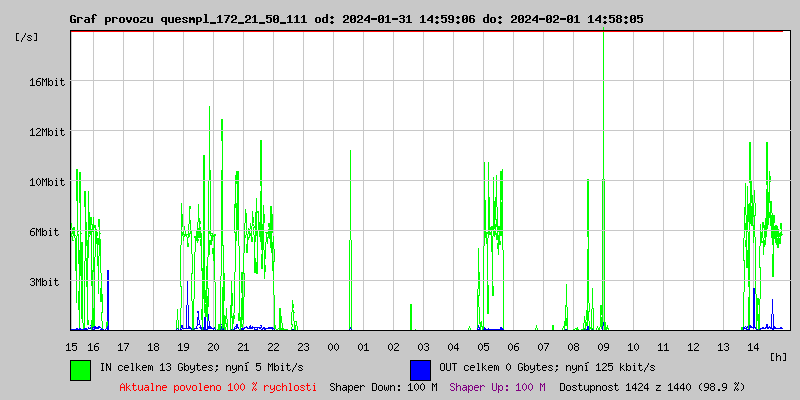This screenshot has height=400, width=800.
Task: Click the [h] hour unit label
Action: tap(778, 356)
